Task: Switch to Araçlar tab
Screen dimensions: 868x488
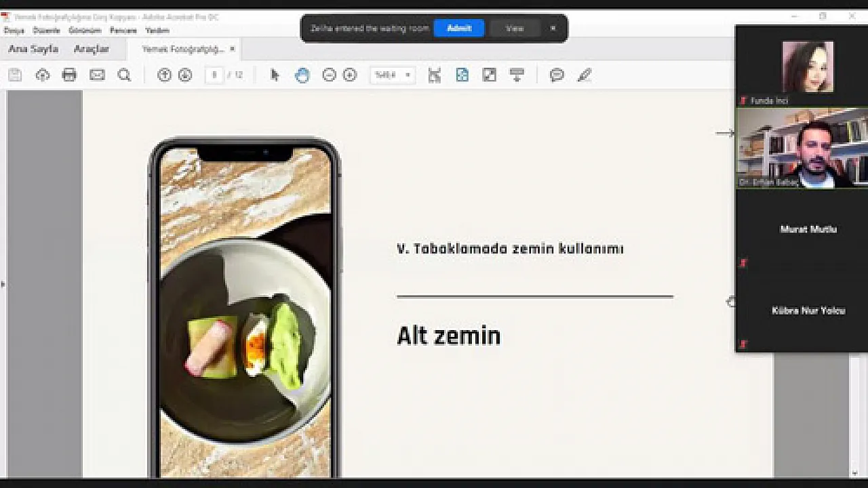Action: pos(92,49)
